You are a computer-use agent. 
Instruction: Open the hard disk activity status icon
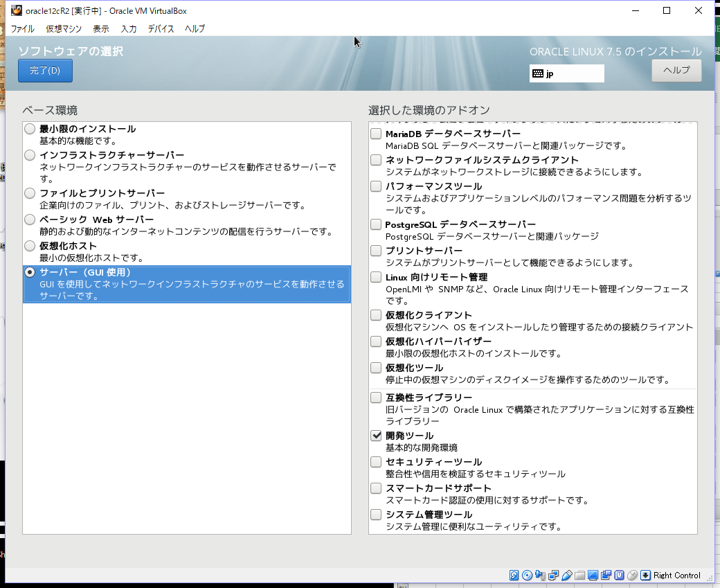pos(513,576)
